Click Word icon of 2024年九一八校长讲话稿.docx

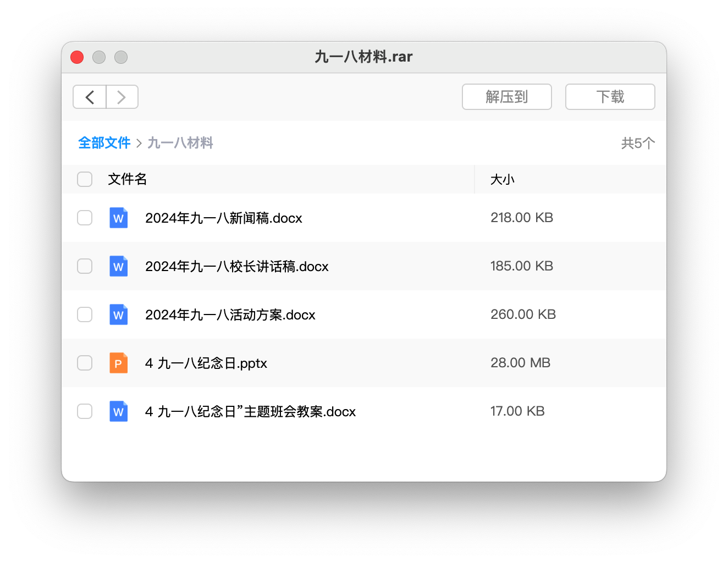tap(119, 266)
